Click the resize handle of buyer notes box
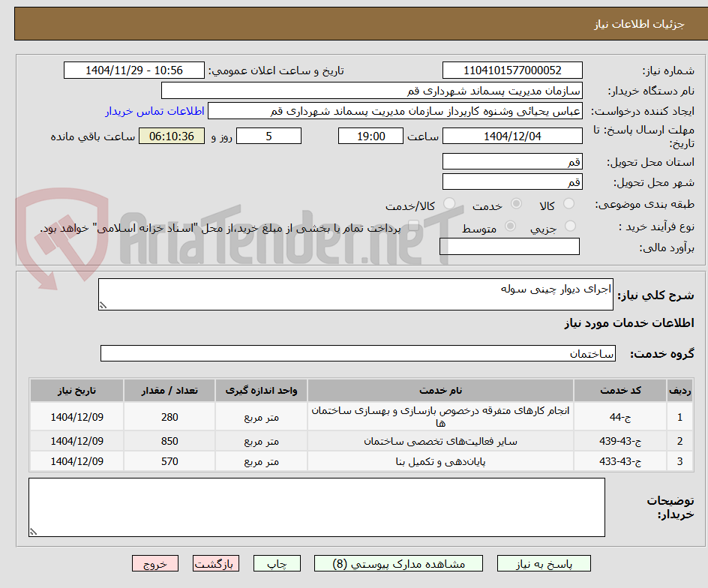708x588 pixels. pos(34,532)
